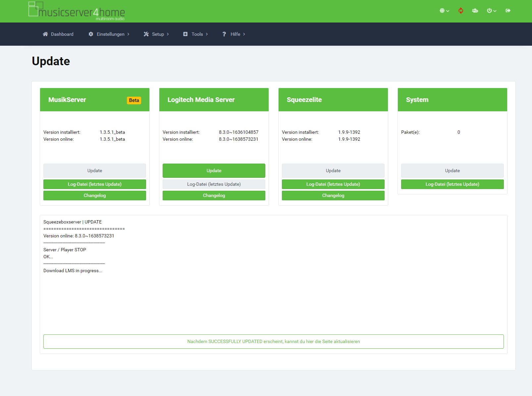Click the gear icon next to Einstellungen

point(91,34)
